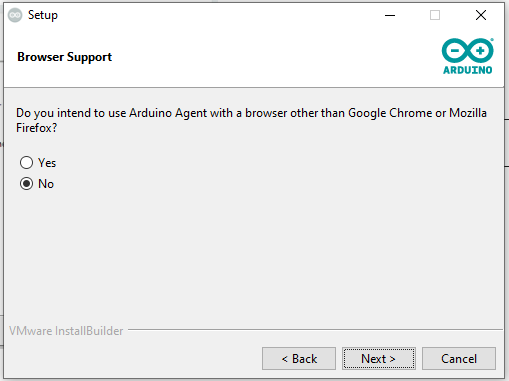Click the Arduino infinity logo
This screenshot has height=381, width=509.
point(468,51)
